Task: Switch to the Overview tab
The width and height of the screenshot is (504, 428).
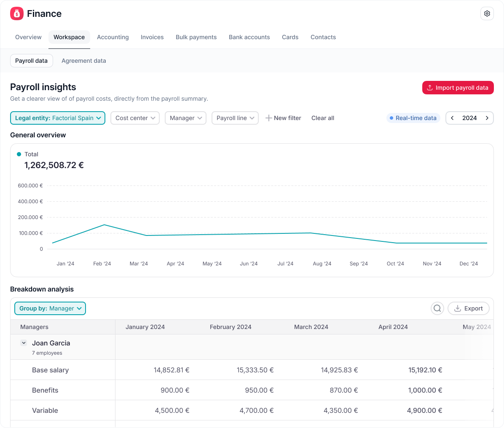Action: (x=28, y=37)
